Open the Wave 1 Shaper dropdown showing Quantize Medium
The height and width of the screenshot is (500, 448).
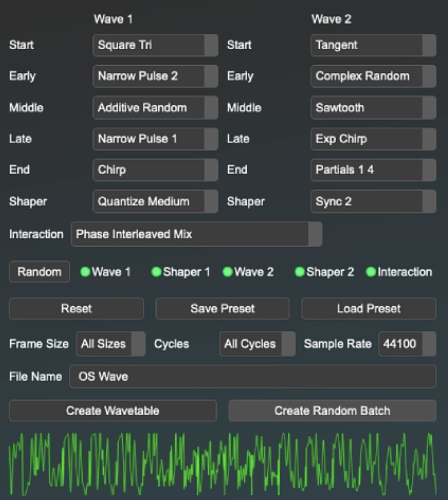click(154, 201)
